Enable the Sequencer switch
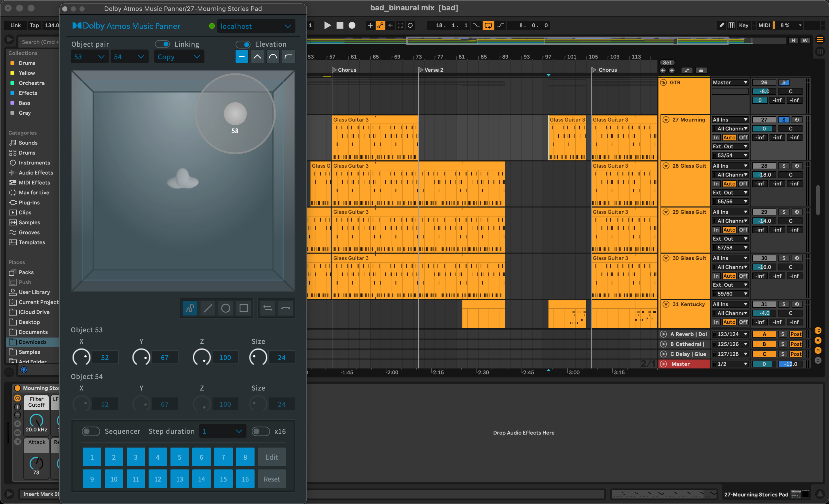Image resolution: width=829 pixels, height=504 pixels. 91,431
